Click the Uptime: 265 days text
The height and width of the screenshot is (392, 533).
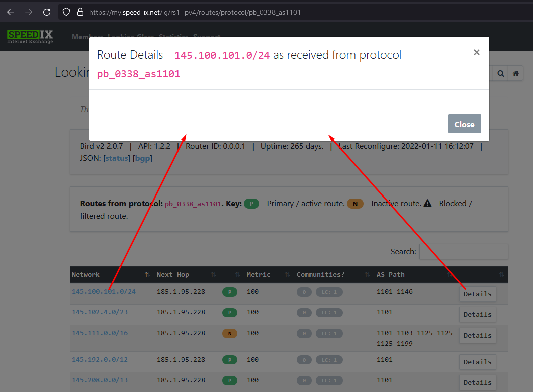(292, 146)
